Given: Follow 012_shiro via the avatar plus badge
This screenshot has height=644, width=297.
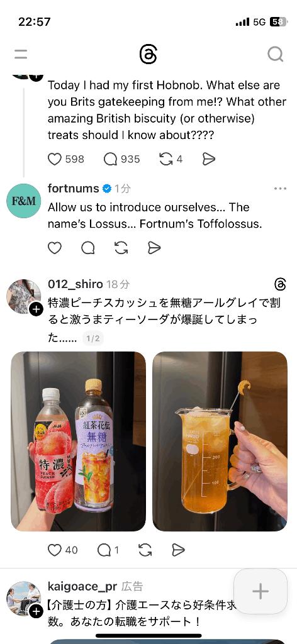Looking at the screenshot, I should 36,309.
